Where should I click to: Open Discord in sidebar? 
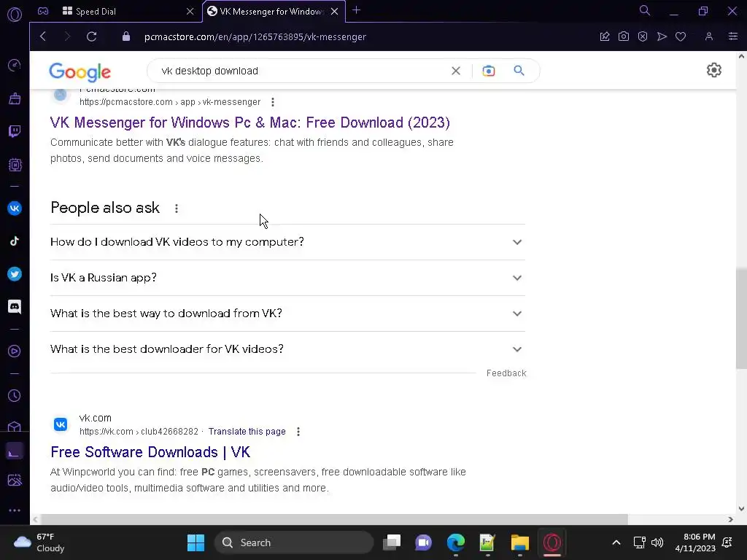point(15,307)
